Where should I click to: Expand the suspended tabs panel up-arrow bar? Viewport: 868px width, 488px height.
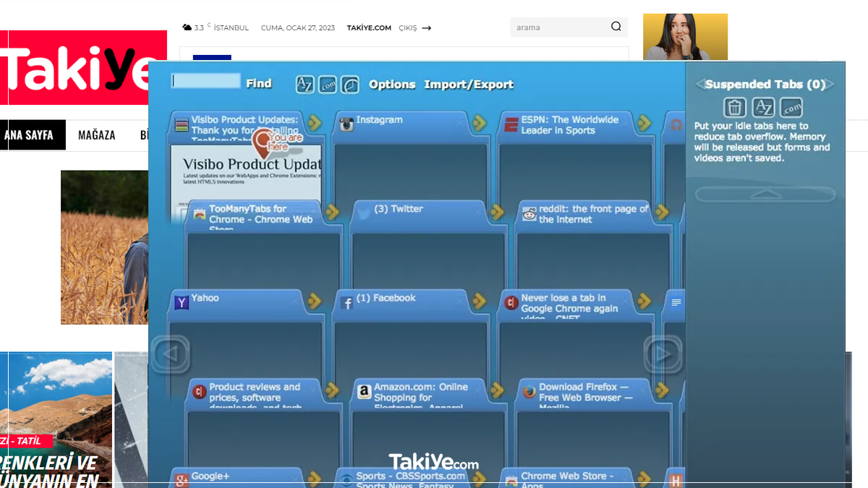point(765,194)
